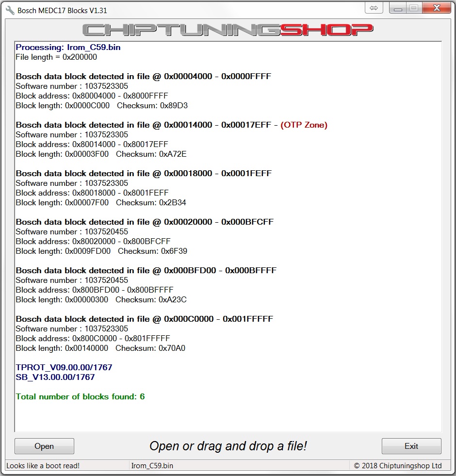
Task: Click the Open button
Action: [x=44, y=446]
